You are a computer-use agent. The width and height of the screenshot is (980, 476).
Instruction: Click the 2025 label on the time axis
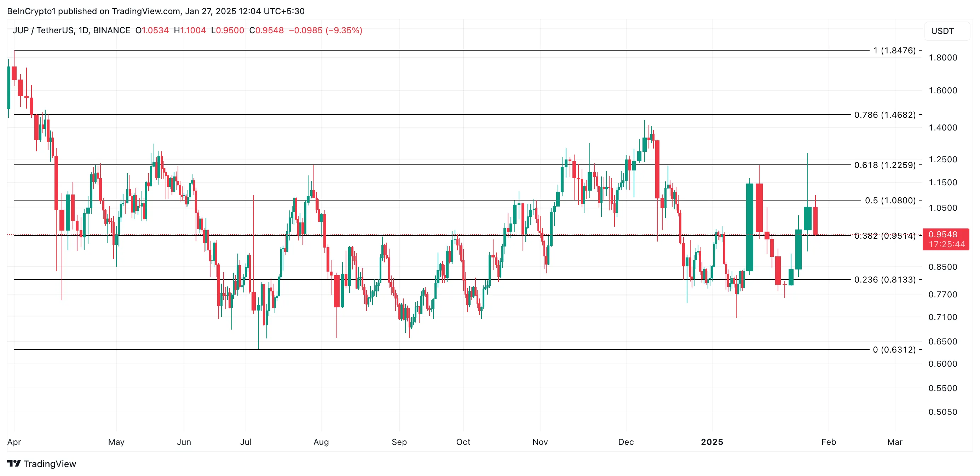click(x=712, y=442)
